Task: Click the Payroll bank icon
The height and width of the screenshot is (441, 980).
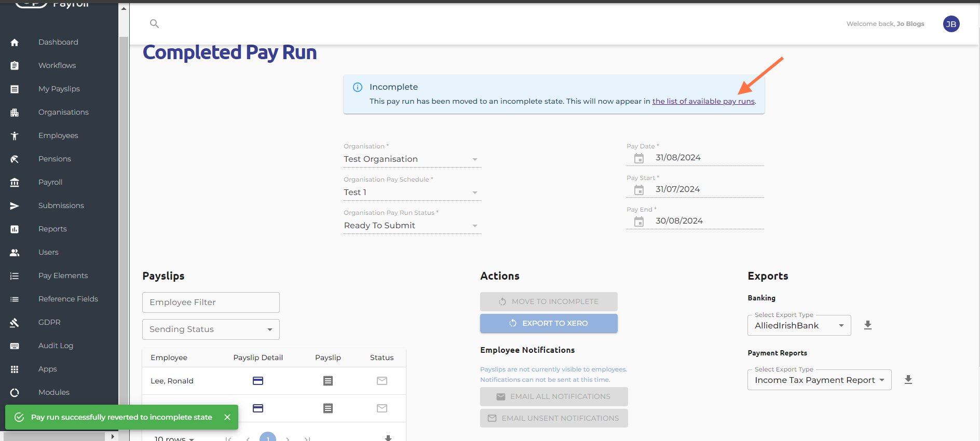Action: (15, 183)
